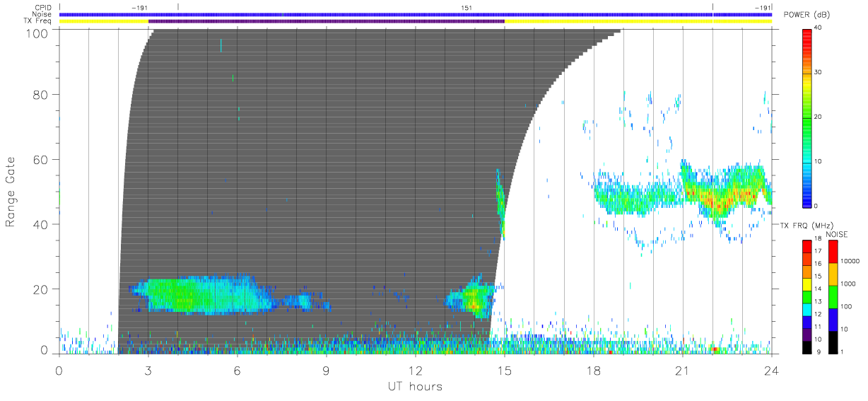Screen dimensions: 868x401
Task: Click the "UT hours" x-axis title
Action: click(x=414, y=386)
